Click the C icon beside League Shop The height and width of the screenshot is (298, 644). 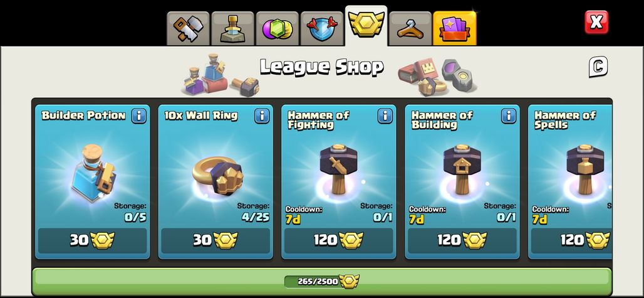coord(598,67)
